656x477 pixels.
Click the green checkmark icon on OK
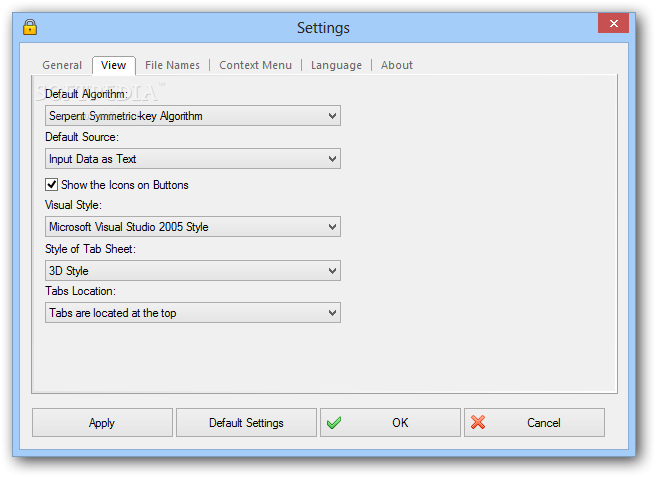tap(334, 423)
